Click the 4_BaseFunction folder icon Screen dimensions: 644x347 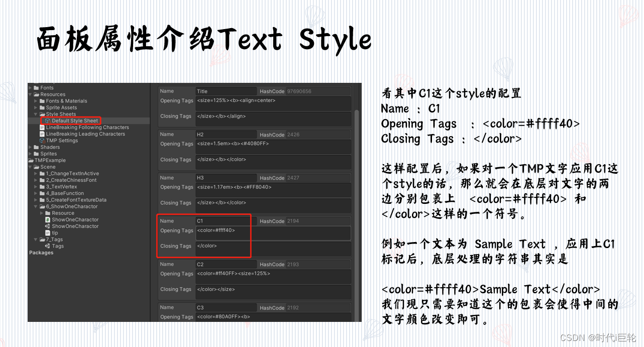coord(43,193)
